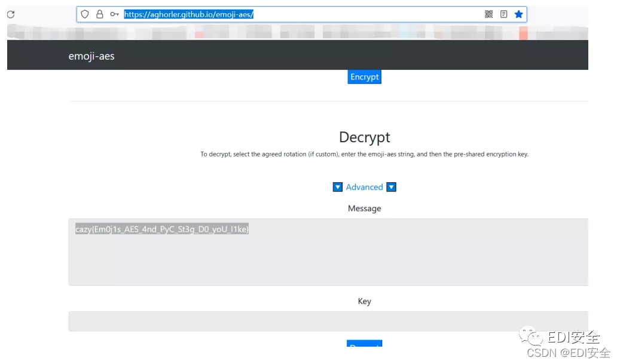Click the blue Encrypt button
The width and height of the screenshot is (620, 364).
(364, 77)
